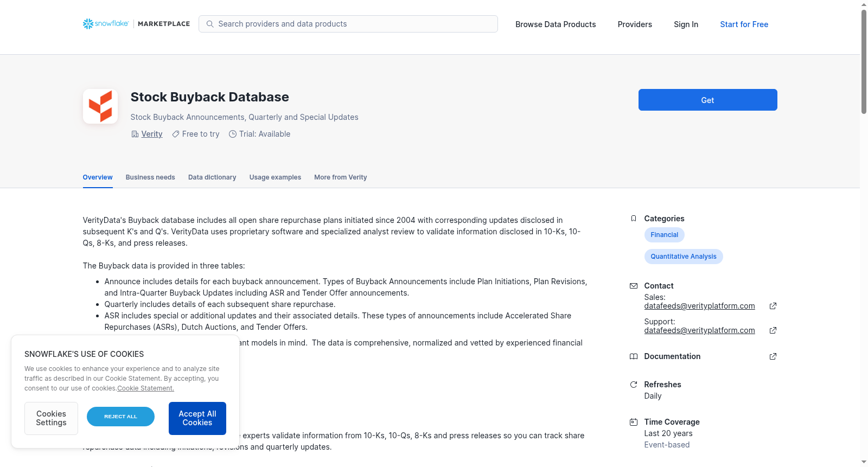Open Browse Data Products in the header
The width and height of the screenshot is (868, 467).
556,24
